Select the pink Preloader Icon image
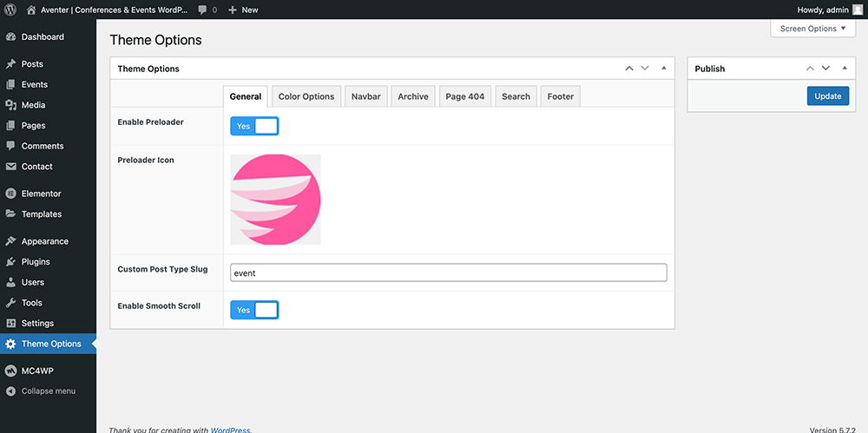868x433 pixels. pos(275,200)
